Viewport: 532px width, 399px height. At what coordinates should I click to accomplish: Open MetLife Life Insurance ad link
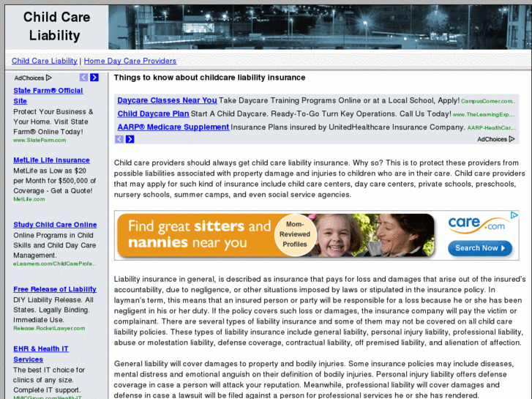(51, 160)
